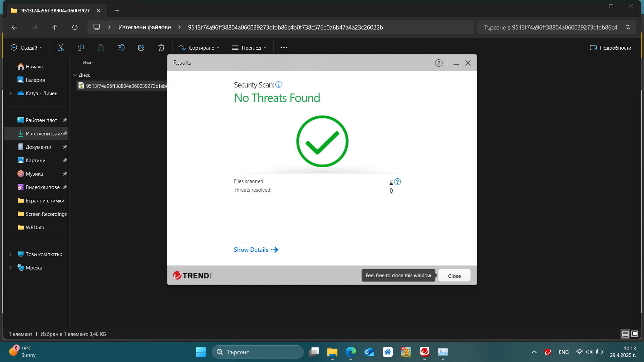Screen dimensions: 644x362
Task: Click the Cut scissors icon in toolbar
Action: (x=61, y=48)
